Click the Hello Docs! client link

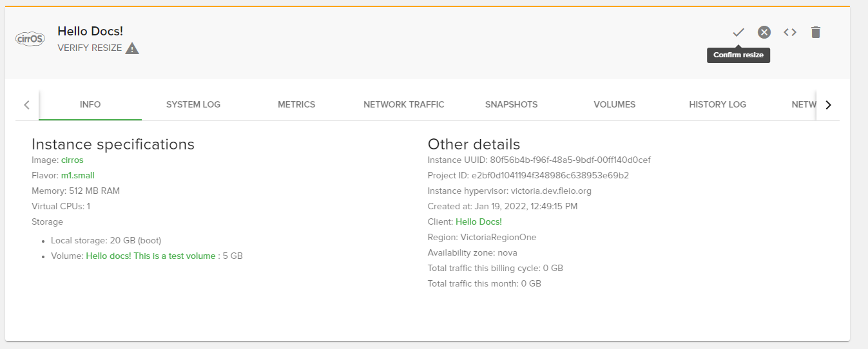click(479, 222)
